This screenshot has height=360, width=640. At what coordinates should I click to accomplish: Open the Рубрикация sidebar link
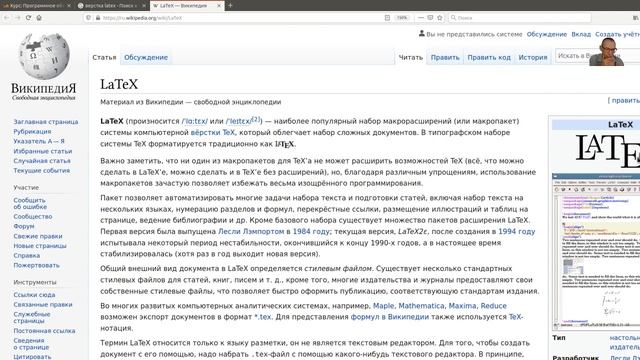[32, 131]
